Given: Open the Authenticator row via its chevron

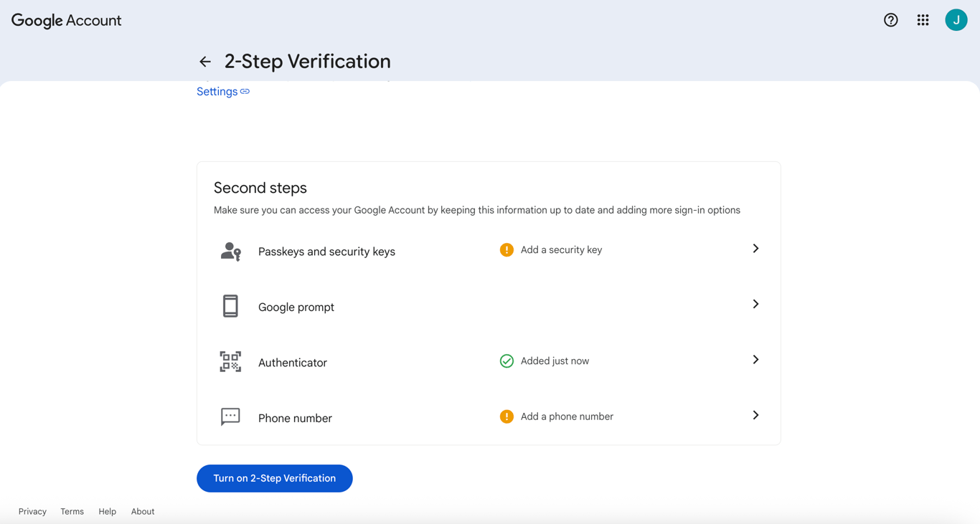Looking at the screenshot, I should [x=755, y=360].
